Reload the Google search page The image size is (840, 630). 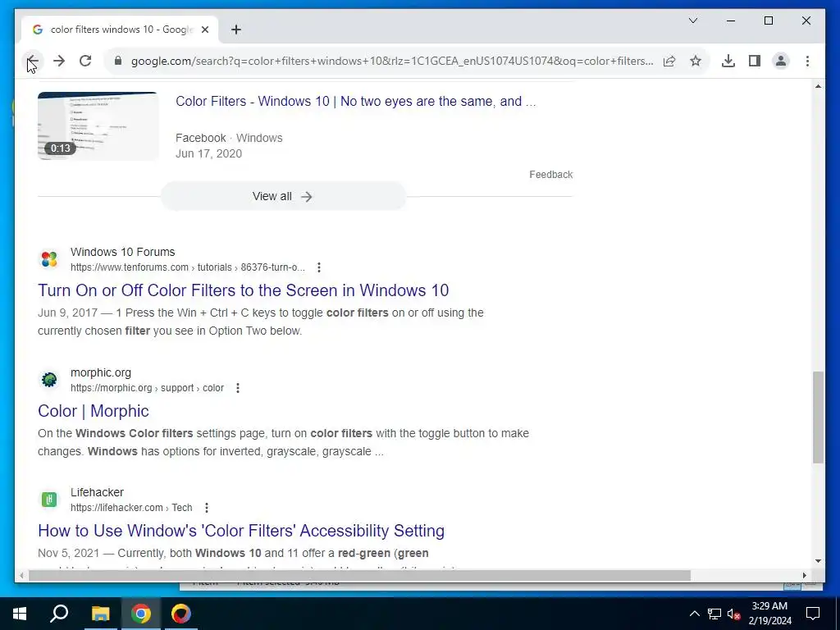click(85, 61)
